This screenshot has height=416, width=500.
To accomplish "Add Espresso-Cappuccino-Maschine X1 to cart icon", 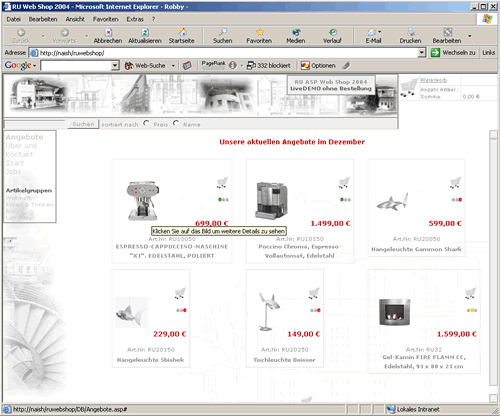I will [x=222, y=183].
